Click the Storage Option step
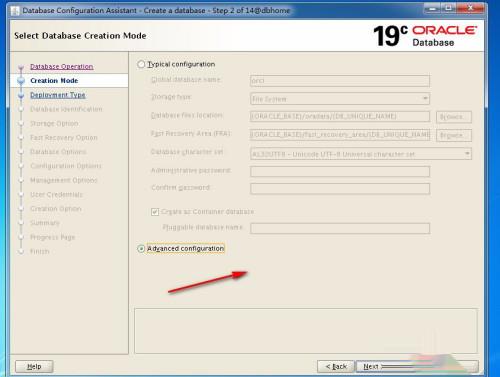 (x=54, y=123)
